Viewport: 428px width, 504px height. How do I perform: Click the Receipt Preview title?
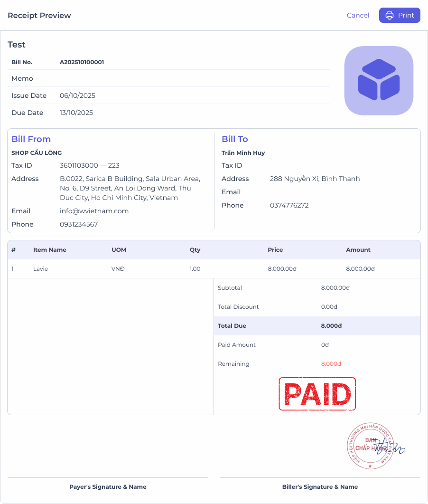(39, 15)
